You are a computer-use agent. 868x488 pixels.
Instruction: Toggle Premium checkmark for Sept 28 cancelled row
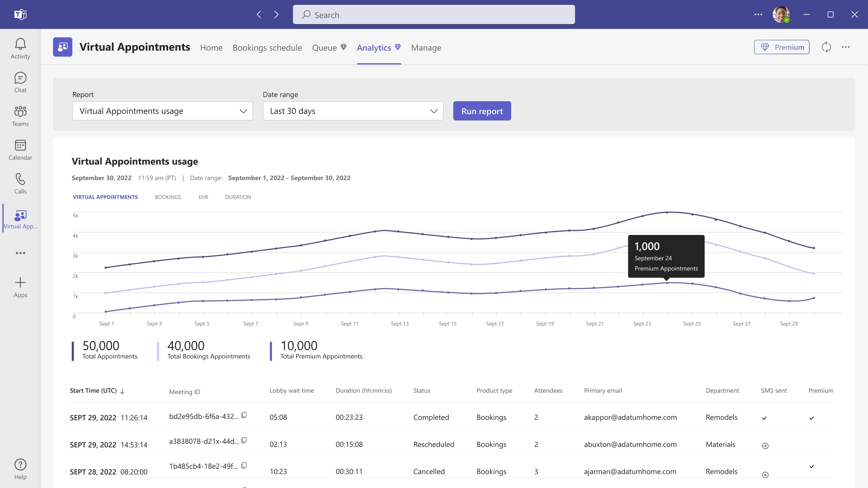[812, 467]
